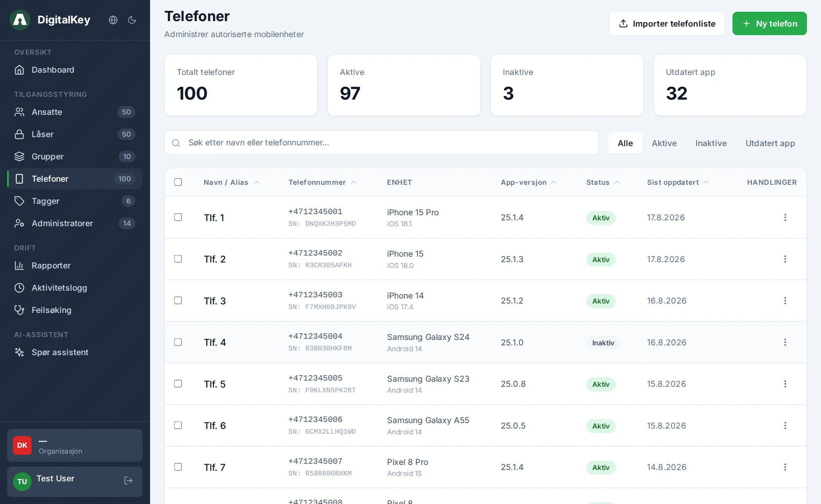
Task: Click the DigitalKey logo icon
Action: pos(20,20)
